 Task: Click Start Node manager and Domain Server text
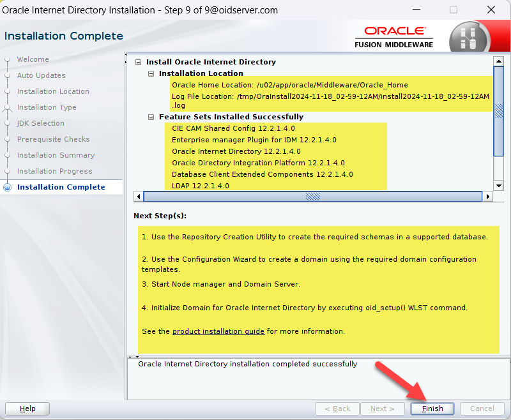click(x=220, y=284)
